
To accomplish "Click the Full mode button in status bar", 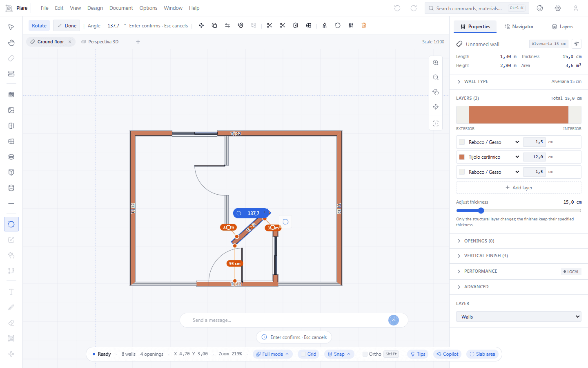I will [x=273, y=354].
